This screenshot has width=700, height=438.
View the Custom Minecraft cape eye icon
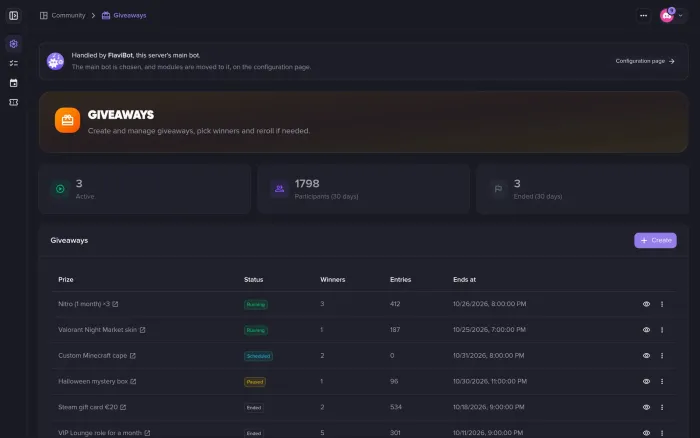point(646,356)
